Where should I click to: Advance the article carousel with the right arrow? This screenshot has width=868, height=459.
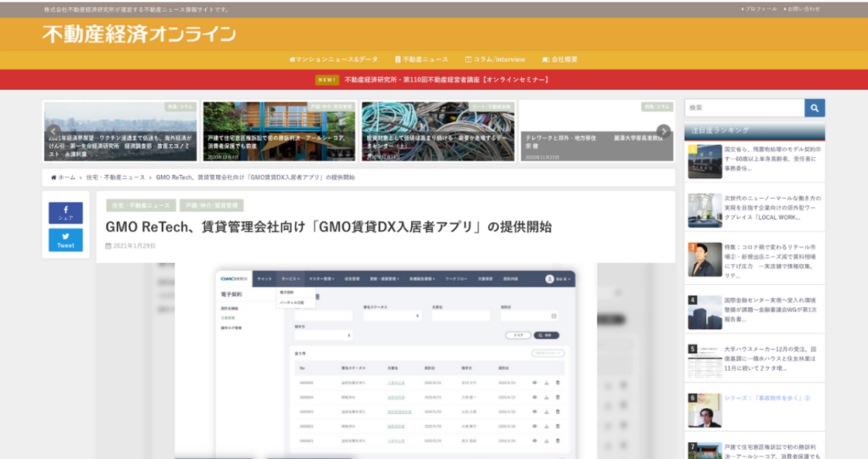coord(664,132)
